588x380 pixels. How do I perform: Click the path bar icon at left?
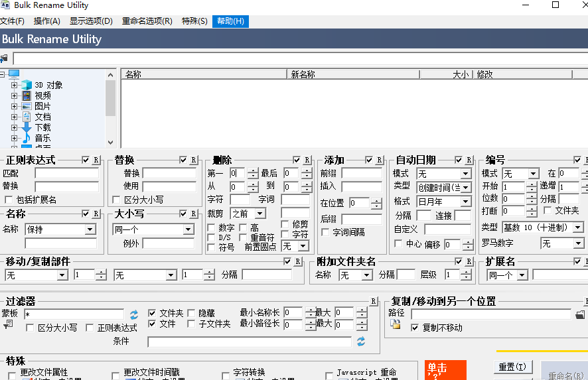4,58
